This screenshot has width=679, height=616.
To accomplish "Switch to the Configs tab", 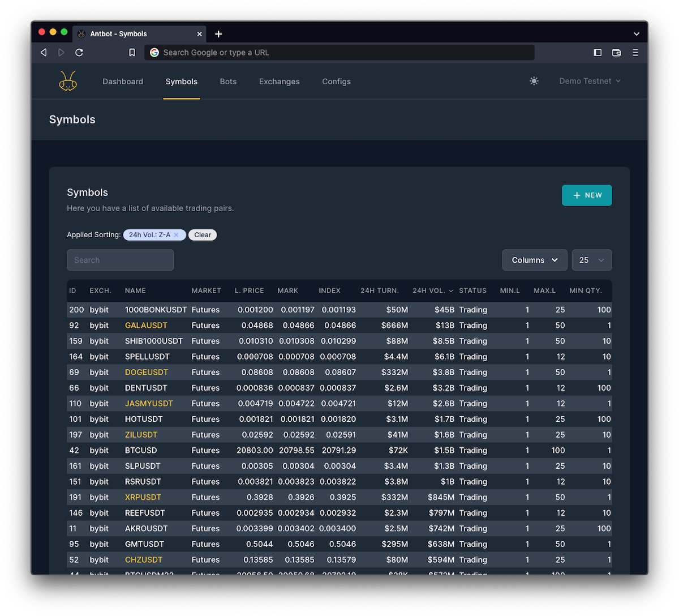I will [x=337, y=82].
